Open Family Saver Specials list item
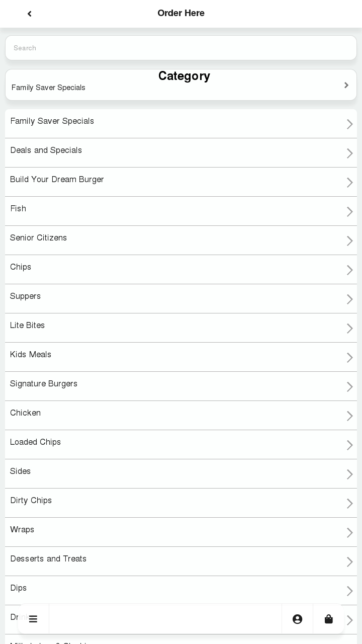The image size is (362, 644). pyautogui.click(x=52, y=121)
